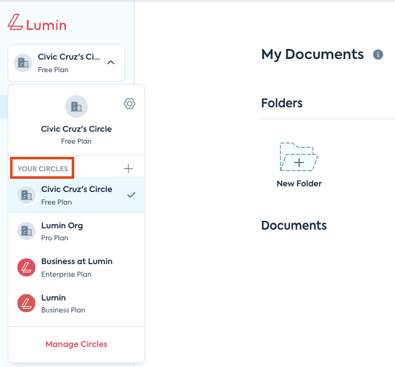Collapse the Civic Cruz's circle switcher chevron
This screenshot has width=395, height=367.
click(111, 62)
